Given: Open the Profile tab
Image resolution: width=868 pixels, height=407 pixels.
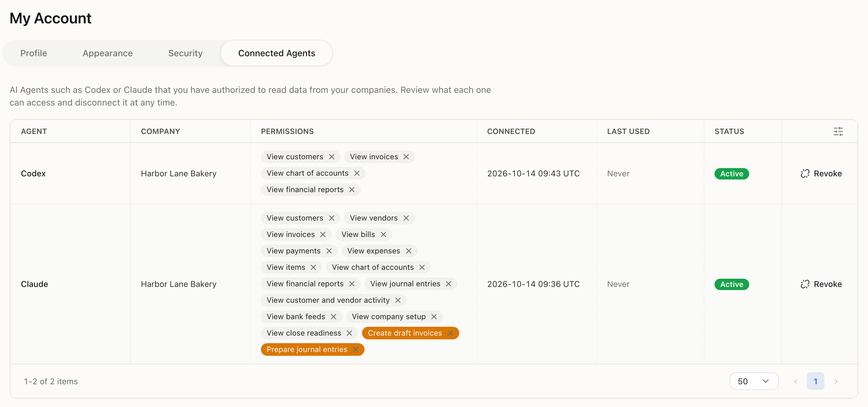Looking at the screenshot, I should 34,53.
